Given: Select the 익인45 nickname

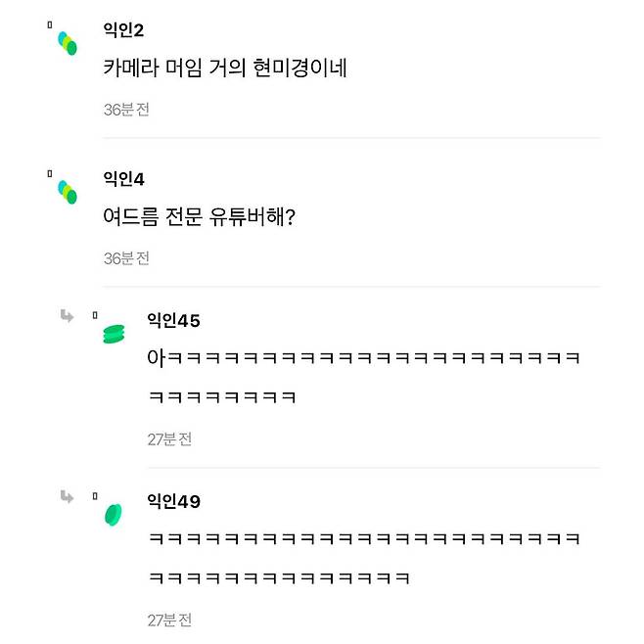Looking at the screenshot, I should [173, 320].
